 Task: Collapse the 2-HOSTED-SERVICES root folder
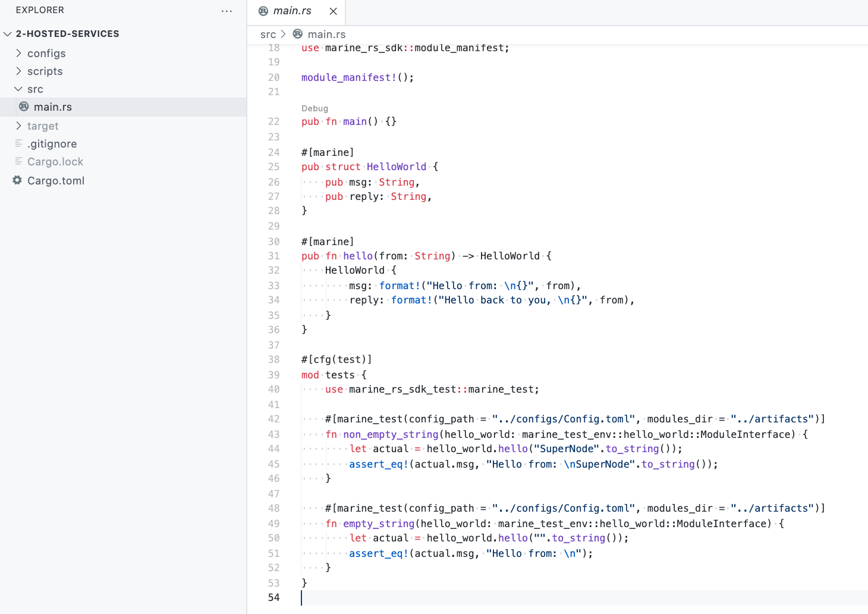coord(8,34)
